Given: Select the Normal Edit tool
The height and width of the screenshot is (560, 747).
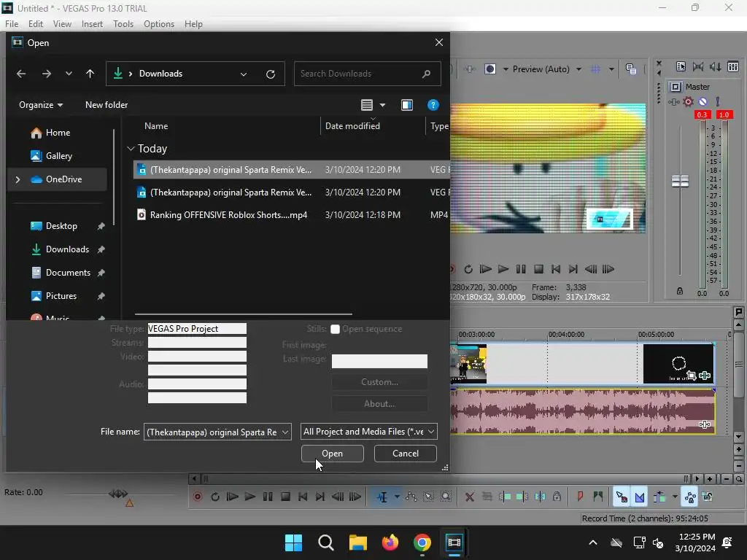Looking at the screenshot, I should click(382, 497).
